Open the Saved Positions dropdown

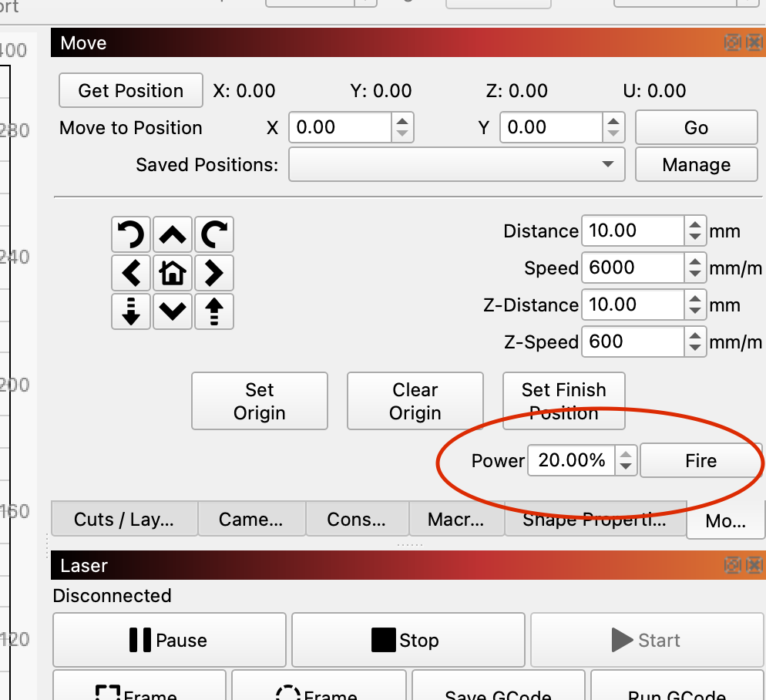click(456, 164)
